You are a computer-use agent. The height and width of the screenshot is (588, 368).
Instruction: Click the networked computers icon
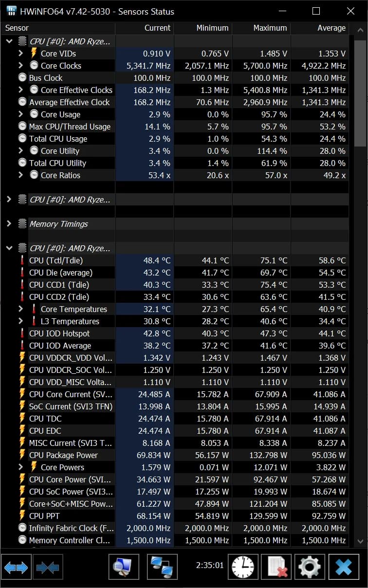(162, 567)
